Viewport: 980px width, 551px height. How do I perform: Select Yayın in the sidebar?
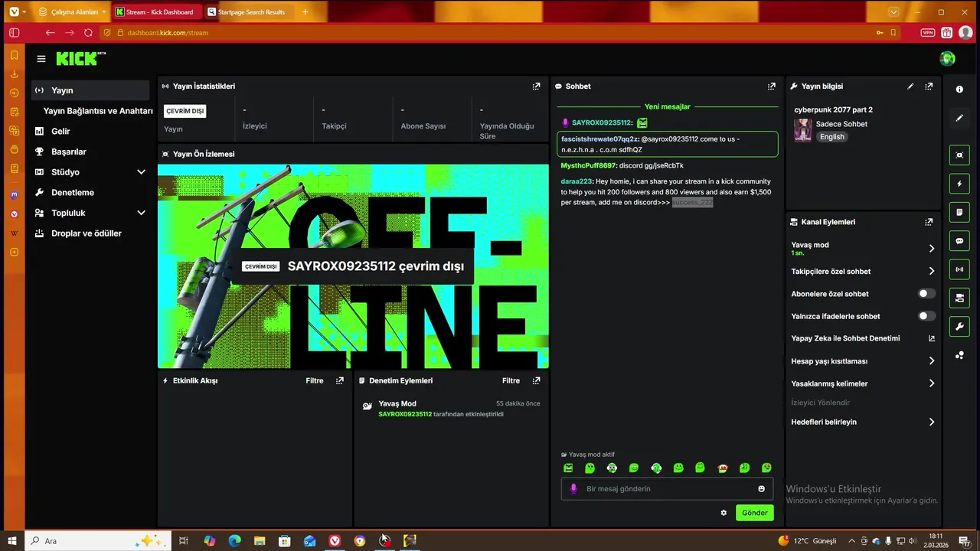pos(90,90)
